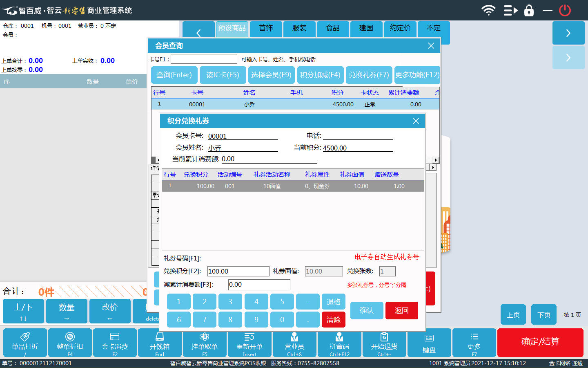Image resolution: width=588 pixels, height=368 pixels.
Task: Switch to the 食品 category tab
Action: (x=333, y=28)
